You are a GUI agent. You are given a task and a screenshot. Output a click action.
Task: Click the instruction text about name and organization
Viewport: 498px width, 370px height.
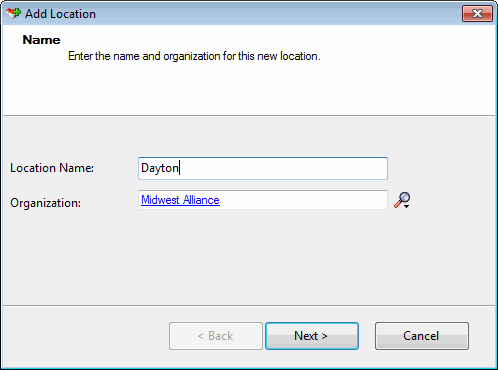pos(194,56)
